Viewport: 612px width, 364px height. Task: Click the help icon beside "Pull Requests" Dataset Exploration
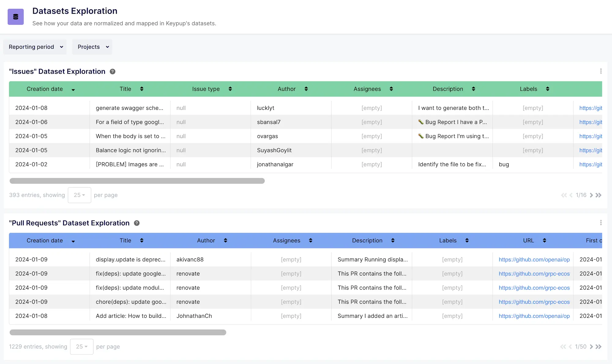pos(136,223)
